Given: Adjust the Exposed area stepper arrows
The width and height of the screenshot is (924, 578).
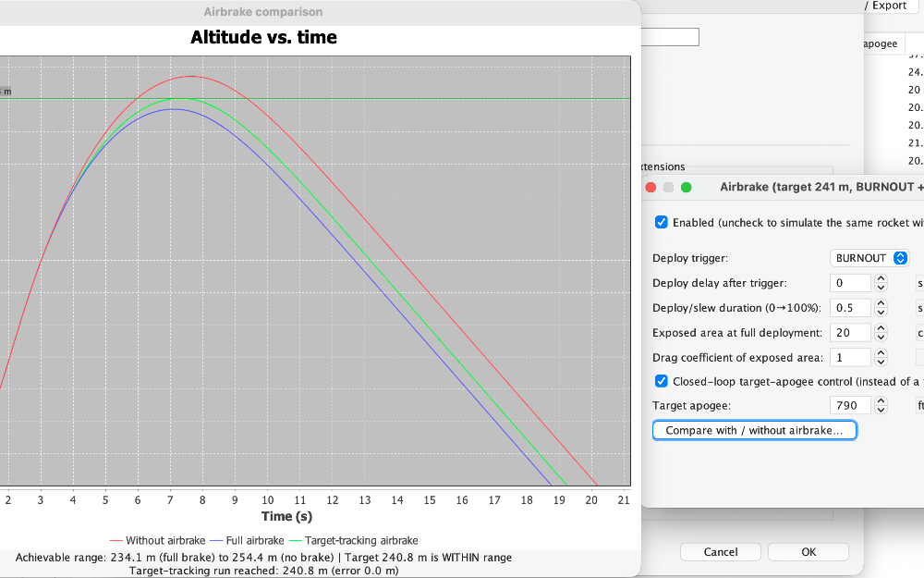Looking at the screenshot, I should (881, 333).
